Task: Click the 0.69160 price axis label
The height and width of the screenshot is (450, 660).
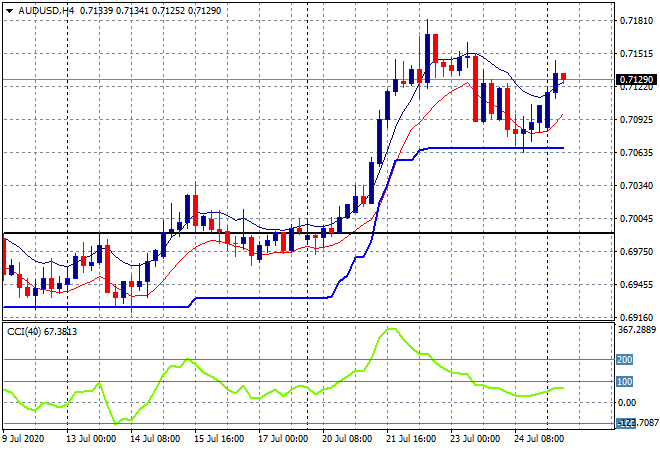Action: tap(636, 317)
